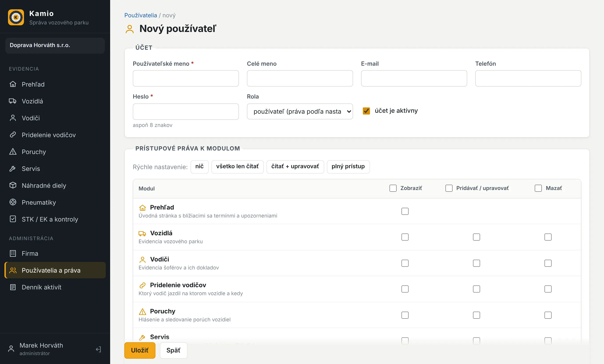Click the logout icon next to Marek Horváth

pyautogui.click(x=98, y=349)
